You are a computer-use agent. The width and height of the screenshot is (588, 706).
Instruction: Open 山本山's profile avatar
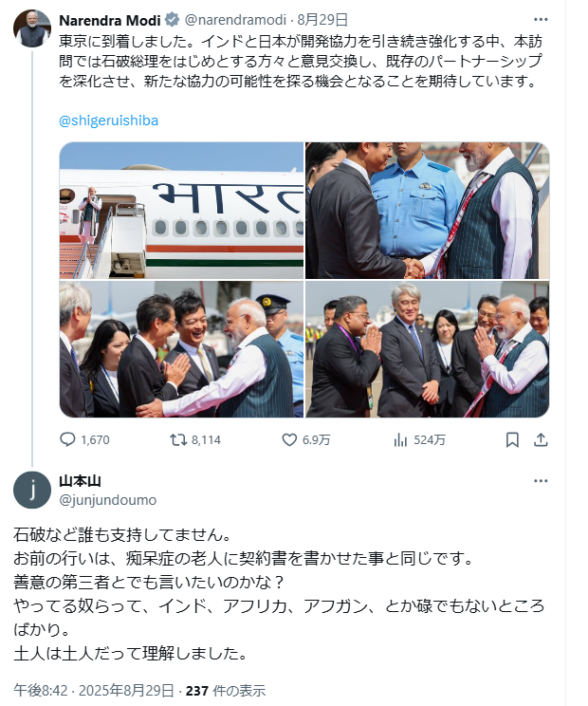(x=32, y=490)
